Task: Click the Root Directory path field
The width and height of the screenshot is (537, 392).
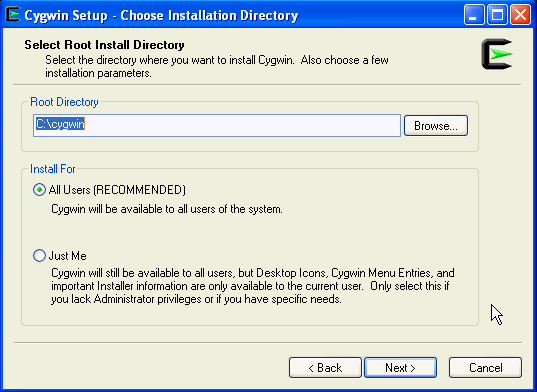Action: click(217, 125)
